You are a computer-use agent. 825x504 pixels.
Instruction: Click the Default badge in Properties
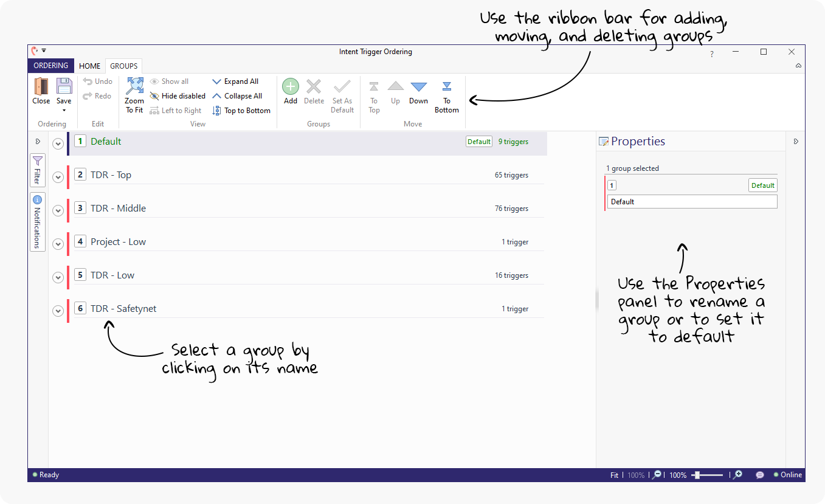(762, 185)
